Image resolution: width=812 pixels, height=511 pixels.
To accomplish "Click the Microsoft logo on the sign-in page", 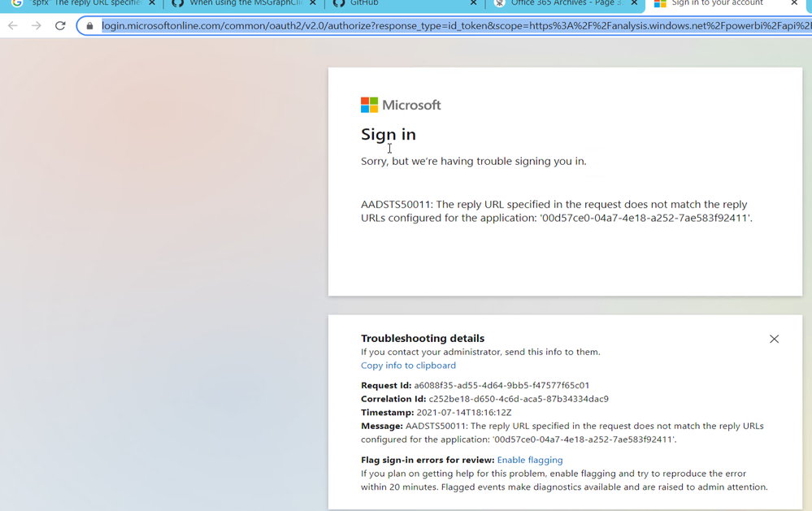I will point(400,104).
